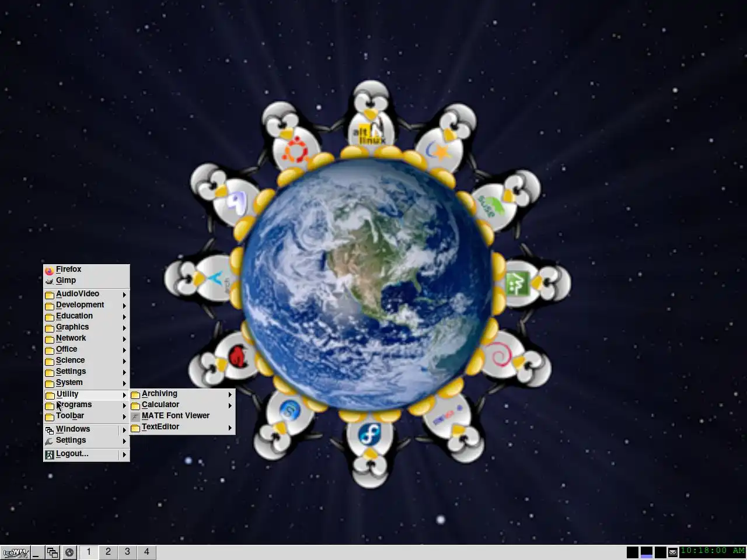This screenshot has height=560, width=747.
Task: Switch to workspace 4
Action: (x=146, y=552)
